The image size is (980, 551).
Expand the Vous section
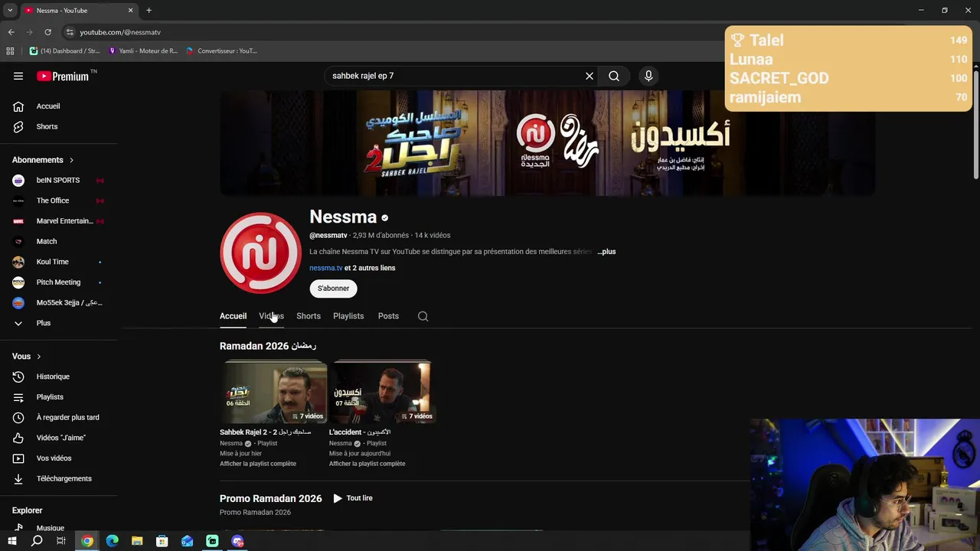pyautogui.click(x=27, y=356)
